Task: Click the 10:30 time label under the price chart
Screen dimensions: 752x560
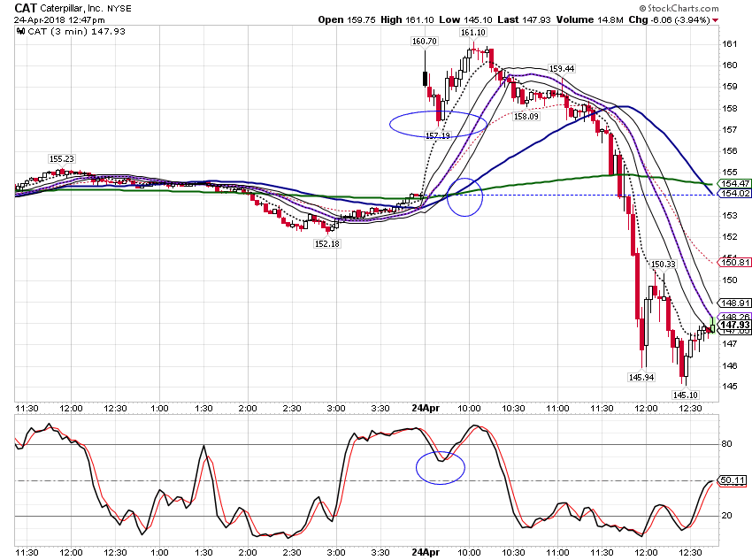Action: (513, 409)
